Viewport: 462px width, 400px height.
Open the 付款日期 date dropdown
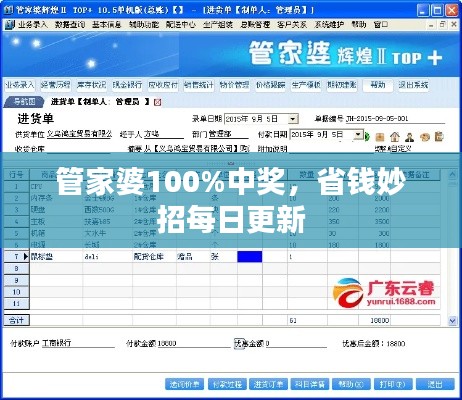coord(358,135)
